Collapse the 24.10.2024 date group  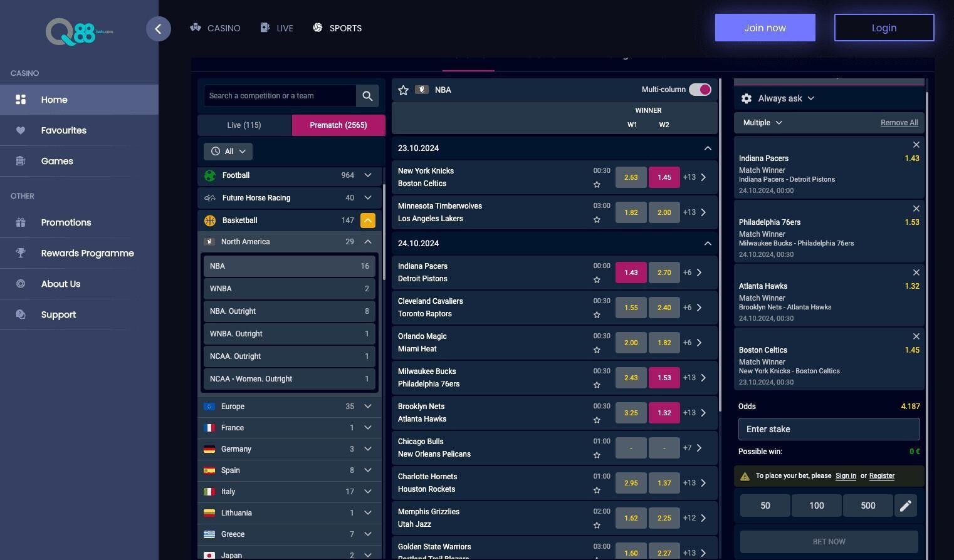click(708, 244)
